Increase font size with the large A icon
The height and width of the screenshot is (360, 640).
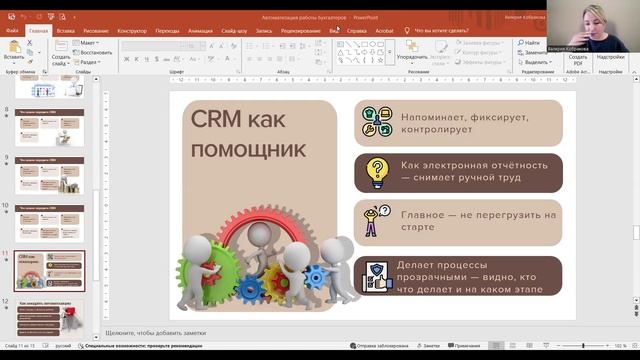pyautogui.click(x=212, y=47)
